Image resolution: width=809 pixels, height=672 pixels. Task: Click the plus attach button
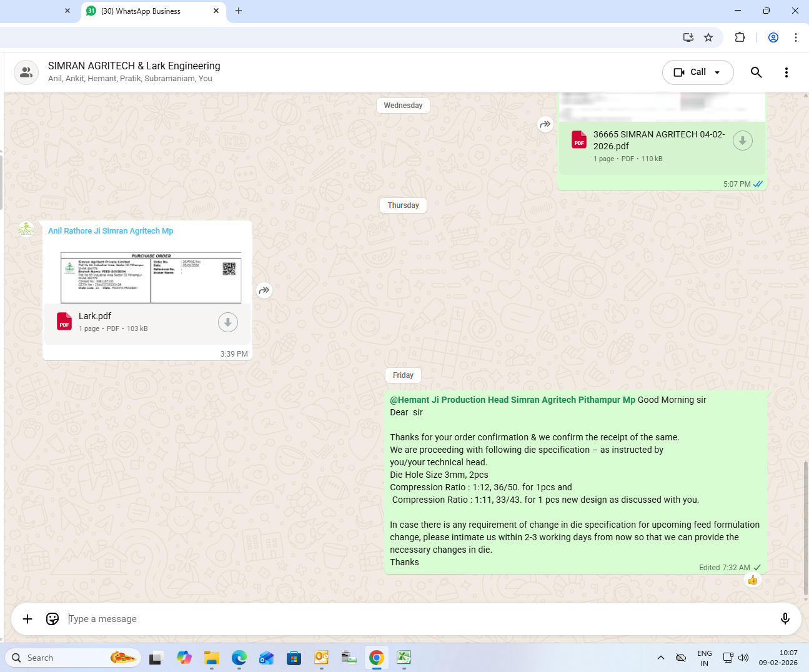tap(27, 619)
